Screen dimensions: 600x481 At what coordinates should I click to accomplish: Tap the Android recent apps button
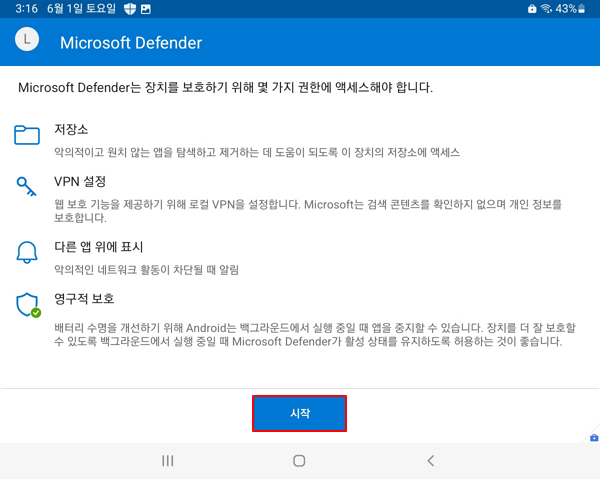coord(168,461)
